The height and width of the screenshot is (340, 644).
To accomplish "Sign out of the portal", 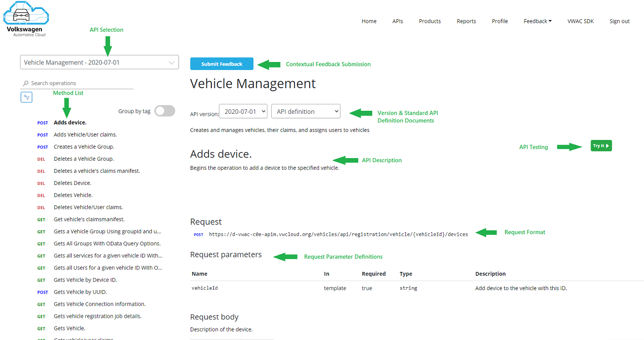I will (x=619, y=21).
